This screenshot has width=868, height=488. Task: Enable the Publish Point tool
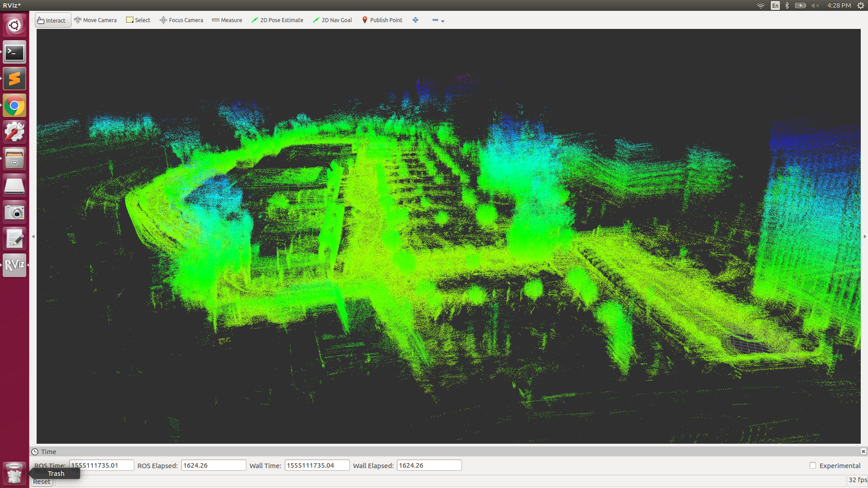click(x=382, y=20)
